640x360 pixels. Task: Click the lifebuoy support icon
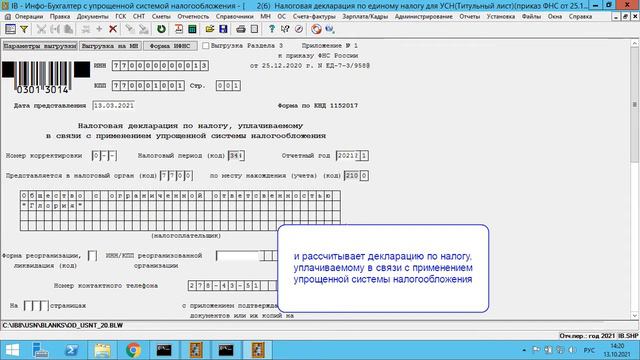click(x=316, y=29)
